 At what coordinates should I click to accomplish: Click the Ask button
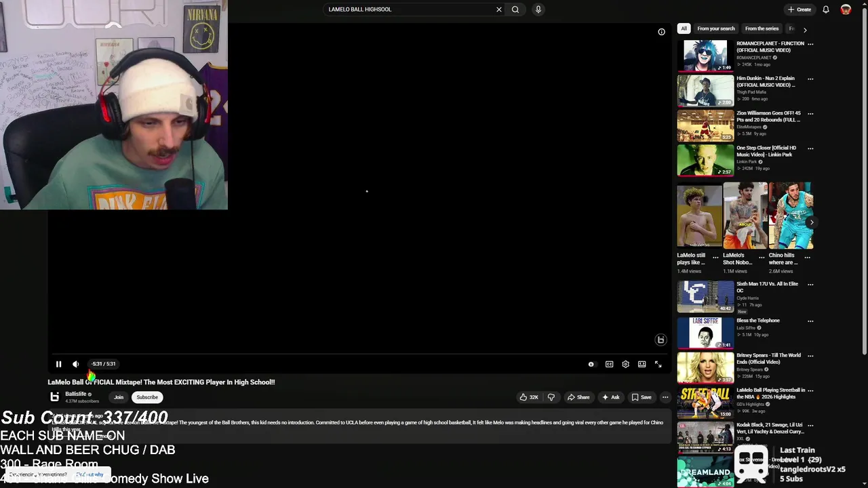click(610, 397)
